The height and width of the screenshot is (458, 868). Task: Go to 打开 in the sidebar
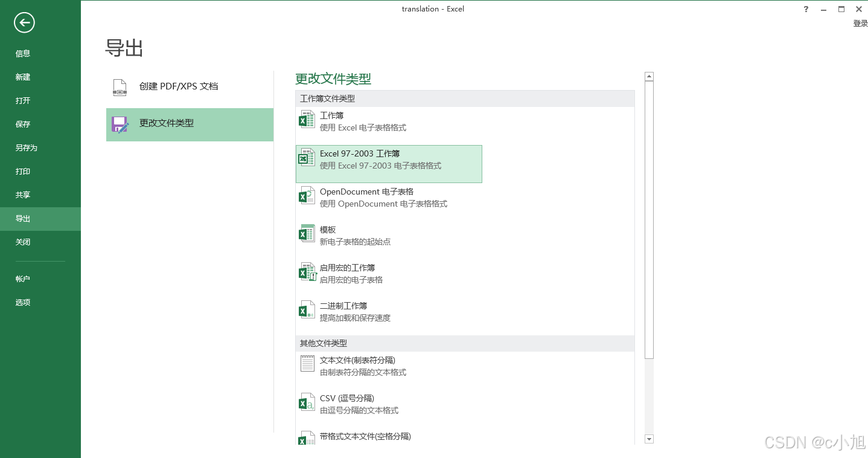pos(40,100)
